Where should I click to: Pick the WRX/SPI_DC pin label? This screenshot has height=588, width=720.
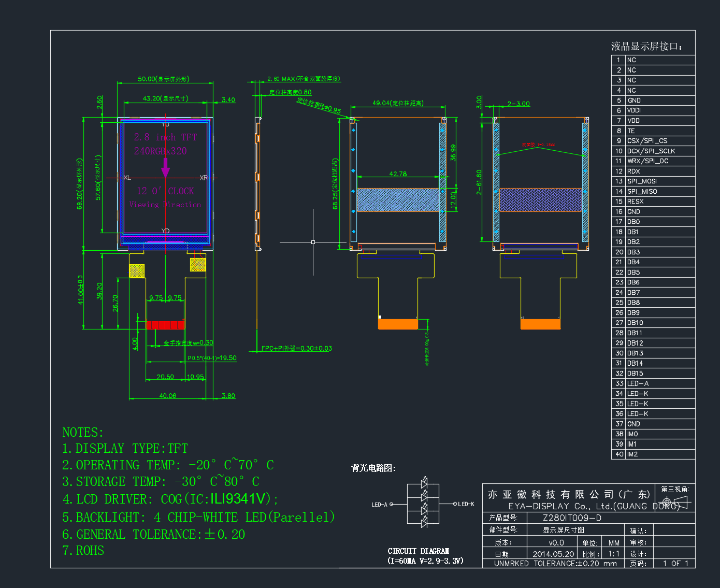click(x=648, y=161)
